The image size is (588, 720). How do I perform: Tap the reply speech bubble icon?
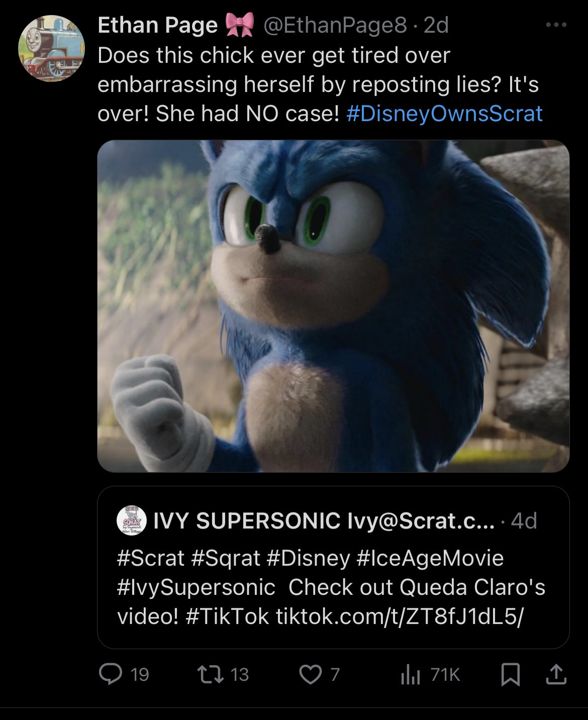(110, 674)
